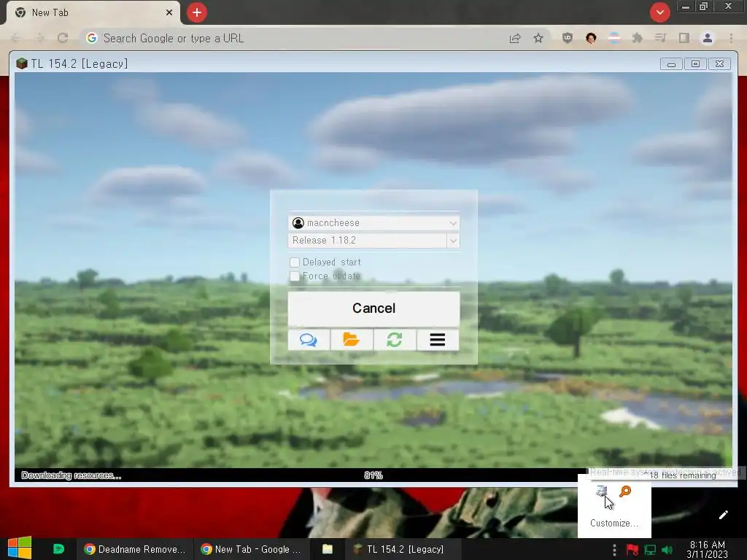Viewport: 747px width, 560px height.
Task: Click the green chat app taskbar icon
Action: [x=58, y=549]
